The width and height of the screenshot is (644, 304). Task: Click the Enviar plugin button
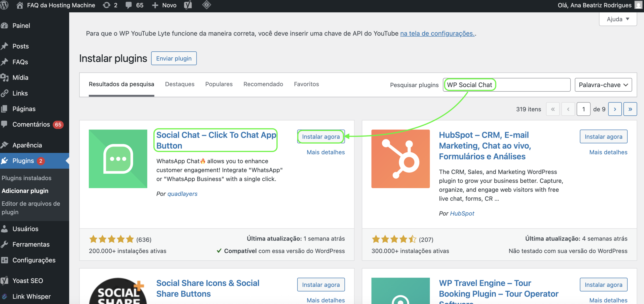tap(174, 58)
